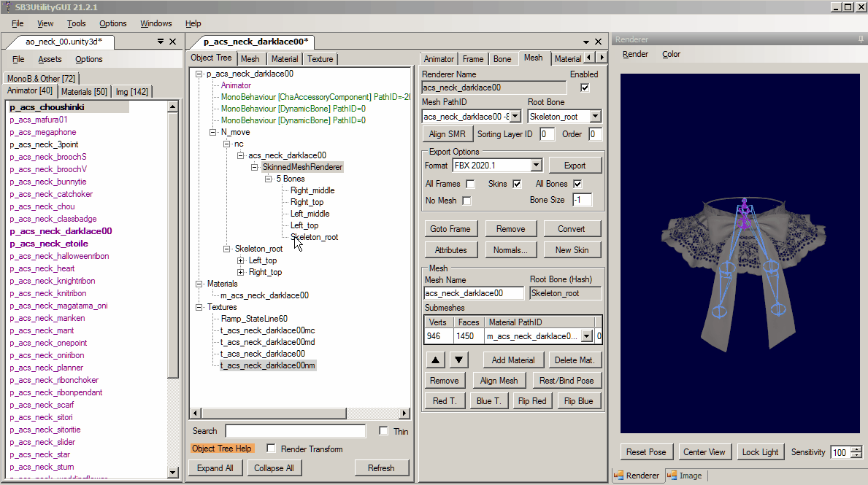Open the Root Bone dropdown

coord(595,117)
